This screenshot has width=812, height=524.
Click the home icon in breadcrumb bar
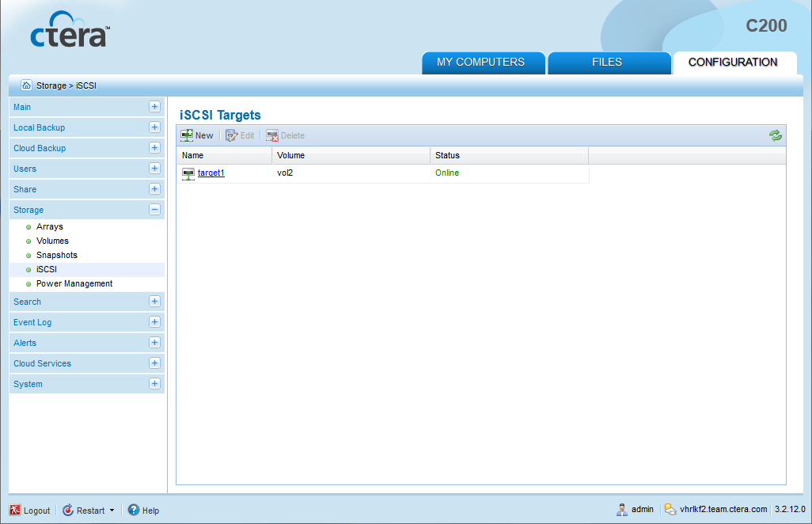[x=26, y=85]
